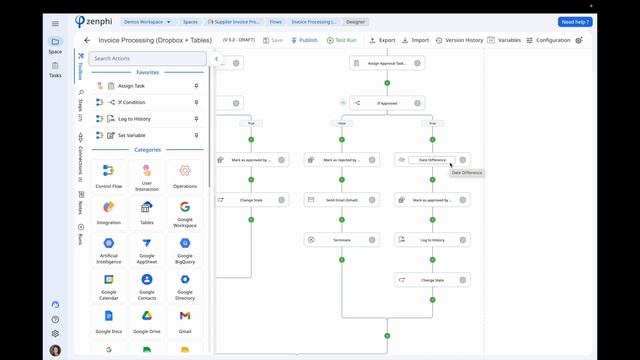Open the Control Flow category
This screenshot has width=640, height=360.
pyautogui.click(x=109, y=176)
